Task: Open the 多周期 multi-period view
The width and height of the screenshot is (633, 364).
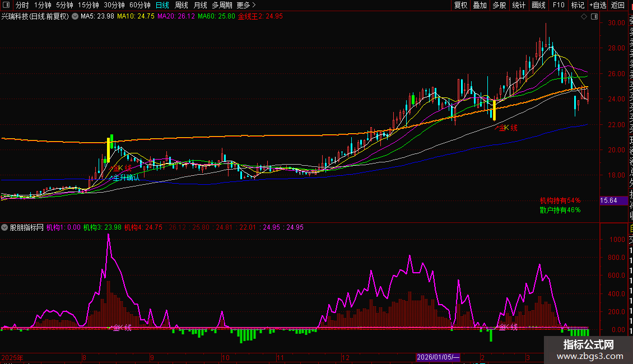Action: [221, 5]
